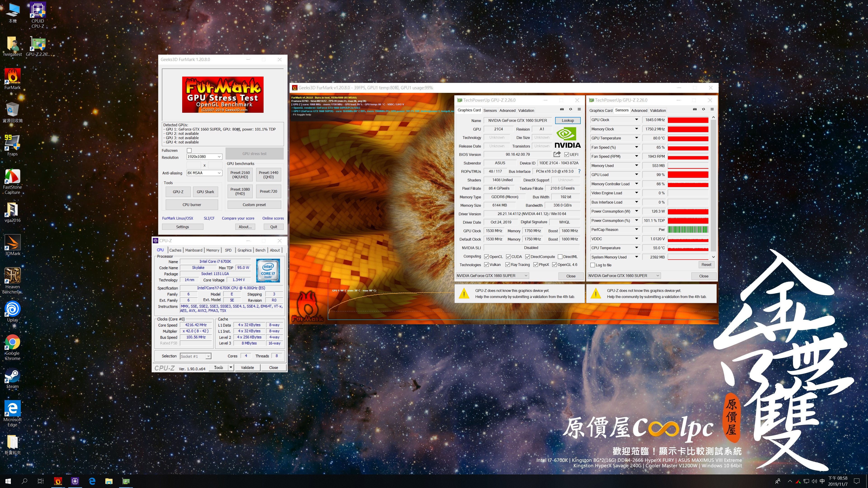Click the Preset:2160 (4K/UHD) benchmark button
The height and width of the screenshot is (488, 868).
click(240, 175)
